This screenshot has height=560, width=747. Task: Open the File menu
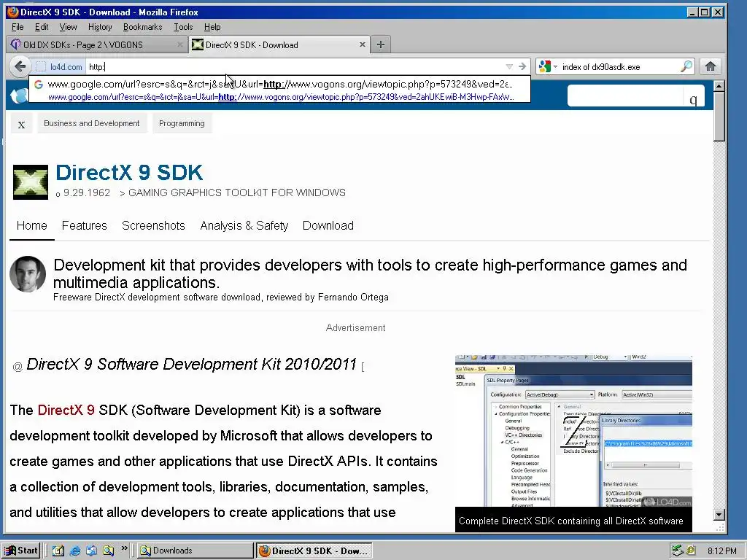point(18,27)
